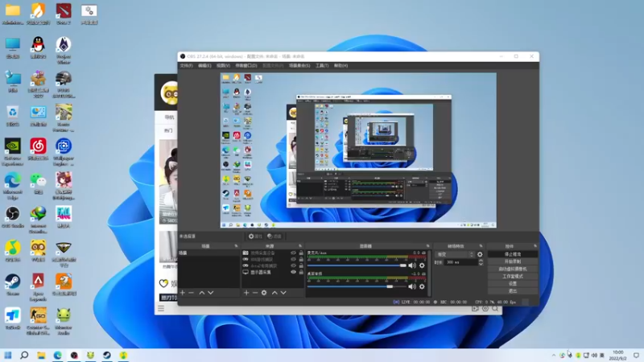Move scene up in the scenes list

point(202,293)
